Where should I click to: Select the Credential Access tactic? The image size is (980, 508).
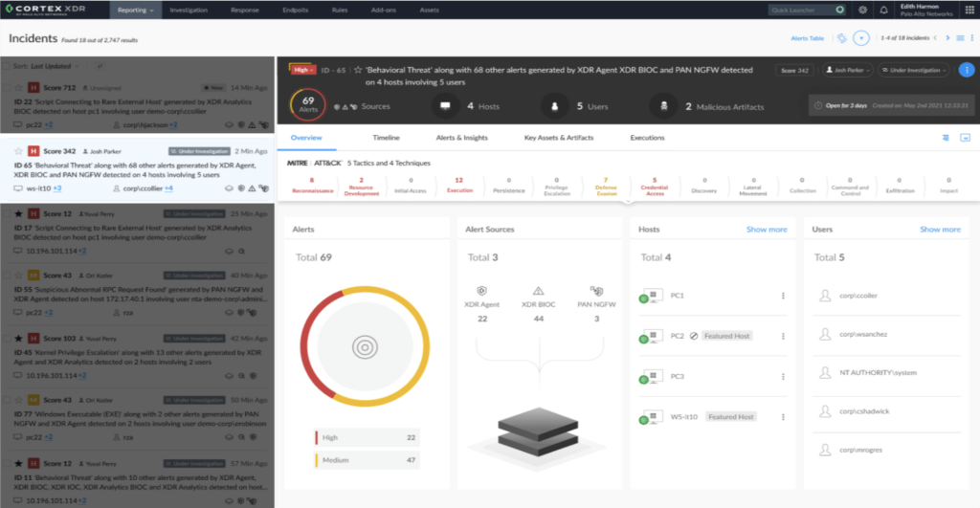655,187
